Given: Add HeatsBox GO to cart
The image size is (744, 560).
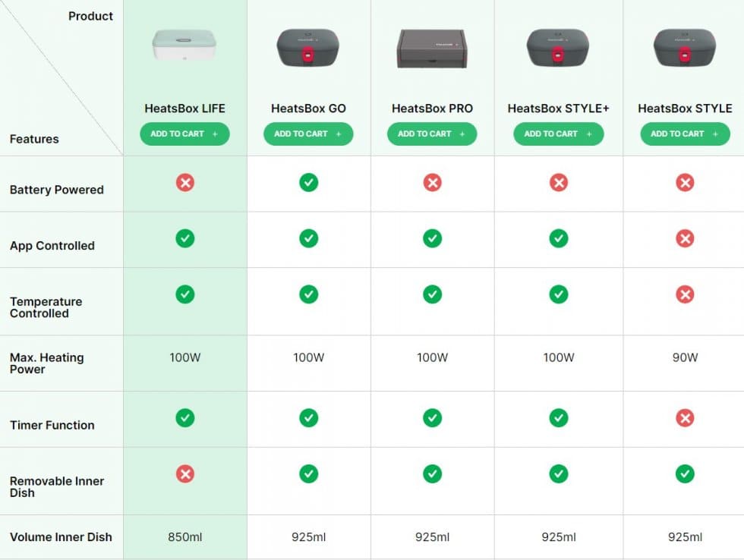Looking at the screenshot, I should pos(308,134).
